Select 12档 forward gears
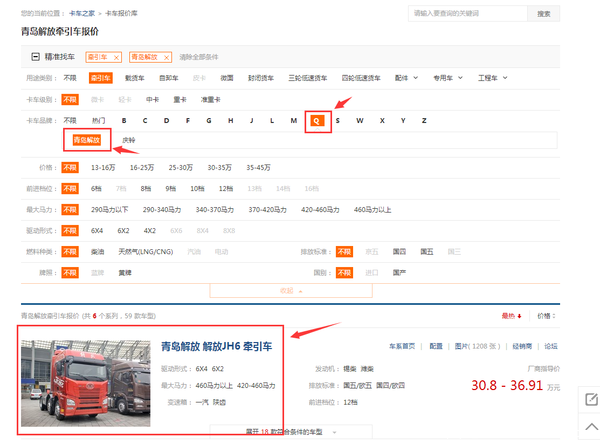 pos(226,188)
